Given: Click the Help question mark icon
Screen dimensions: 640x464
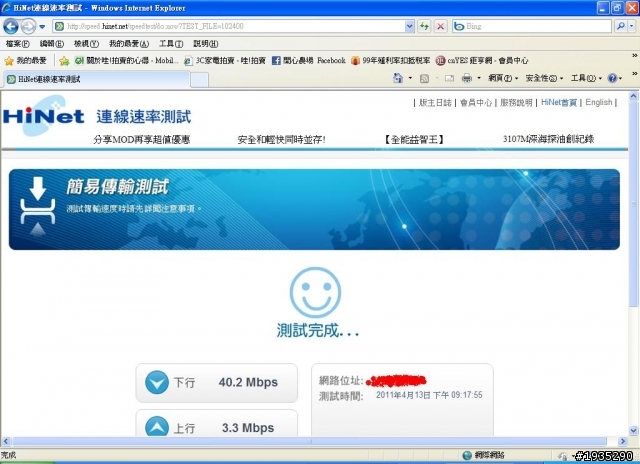Looking at the screenshot, I should [x=612, y=78].
